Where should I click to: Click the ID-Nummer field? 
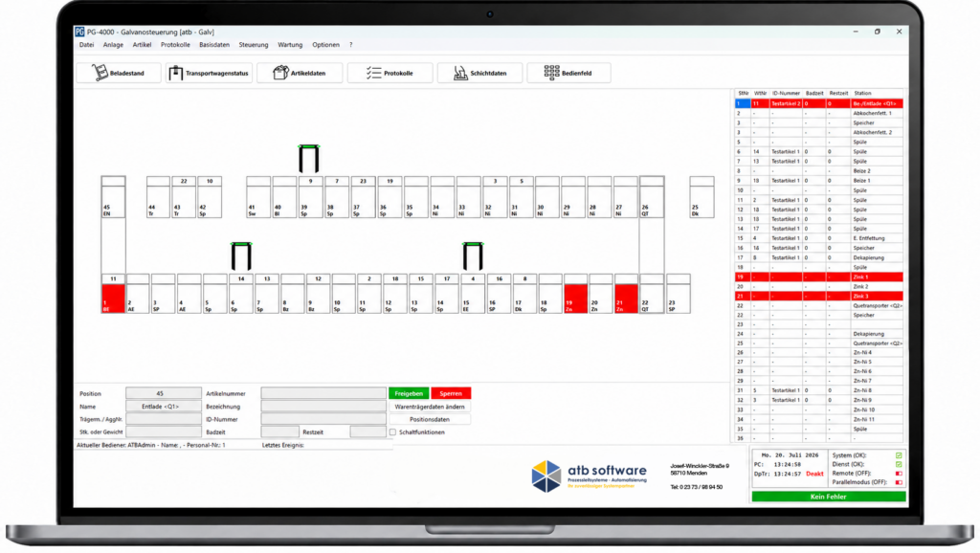click(323, 419)
